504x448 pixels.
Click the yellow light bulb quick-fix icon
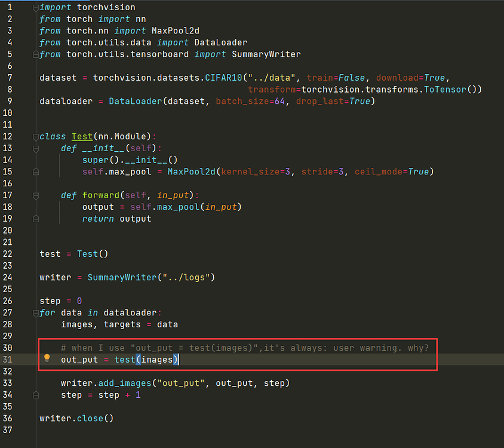pyautogui.click(x=47, y=358)
